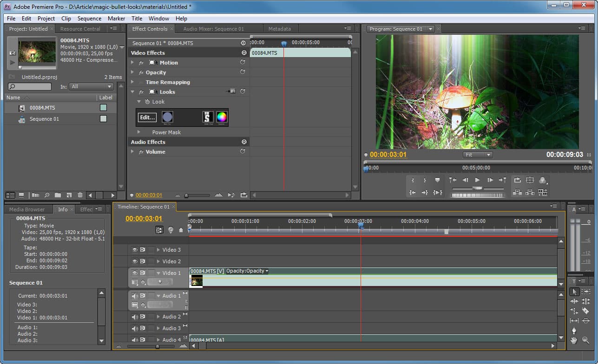This screenshot has width=598, height=364.
Task: Hide the Video 1 track
Action: point(135,273)
